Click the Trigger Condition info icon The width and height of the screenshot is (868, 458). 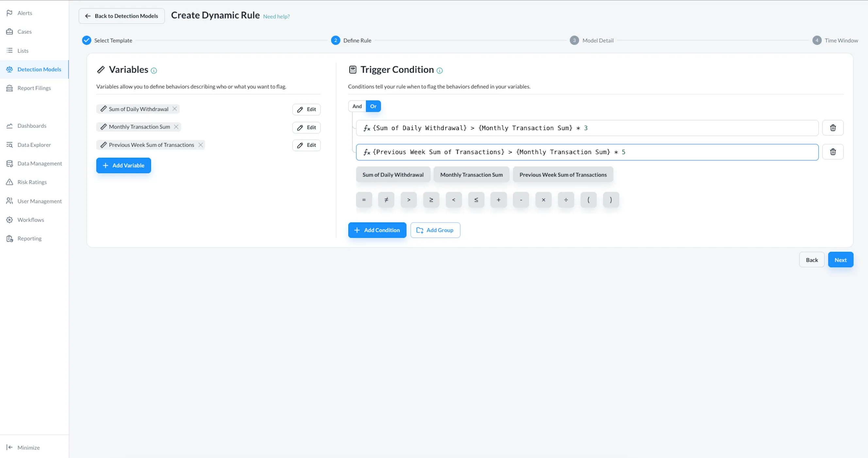click(x=439, y=70)
